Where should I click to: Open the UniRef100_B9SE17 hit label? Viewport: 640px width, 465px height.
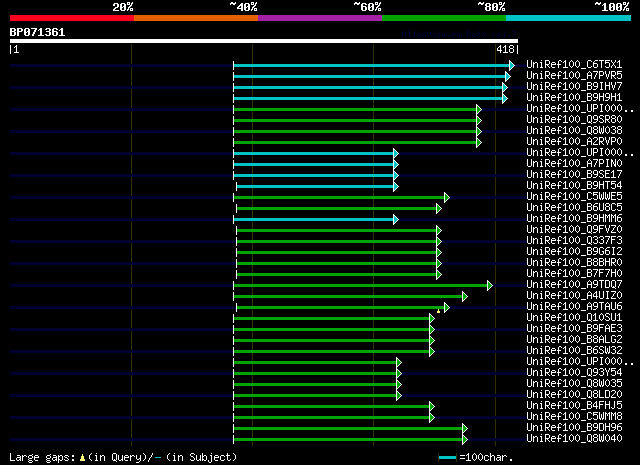pos(574,175)
